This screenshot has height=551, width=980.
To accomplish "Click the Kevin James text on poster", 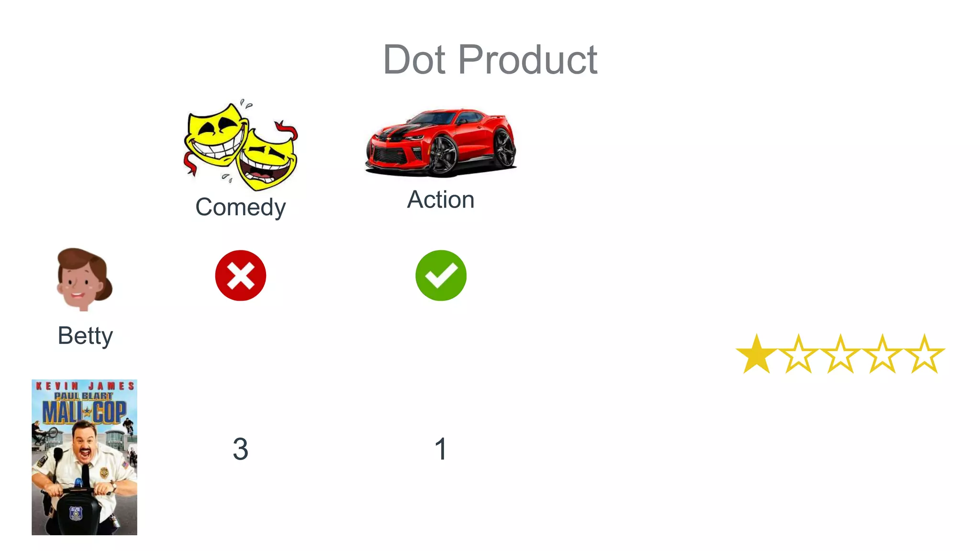I will click(84, 386).
